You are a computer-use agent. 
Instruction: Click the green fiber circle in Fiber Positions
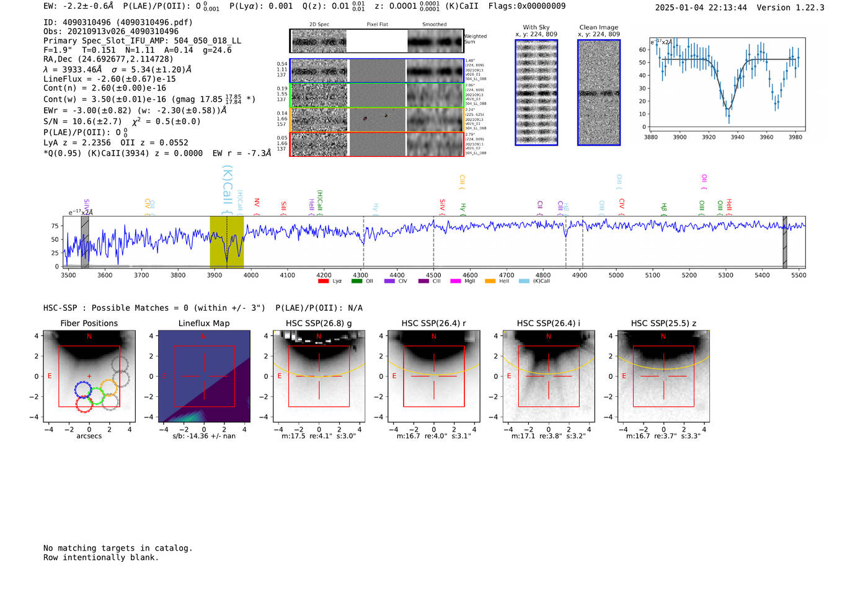coord(95,396)
